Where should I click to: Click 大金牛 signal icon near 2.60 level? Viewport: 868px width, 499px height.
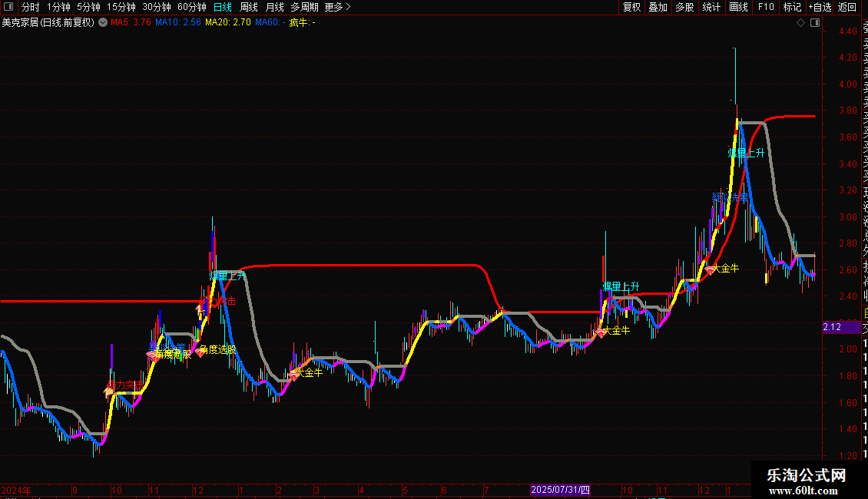(710, 270)
